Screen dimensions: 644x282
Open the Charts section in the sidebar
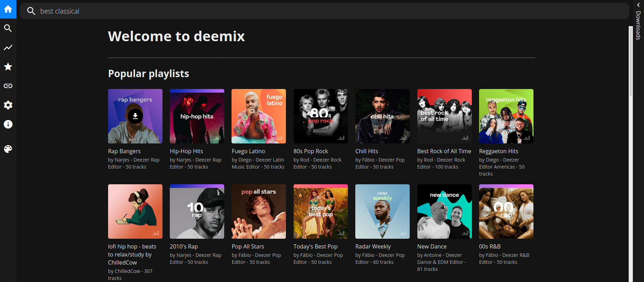[x=8, y=47]
